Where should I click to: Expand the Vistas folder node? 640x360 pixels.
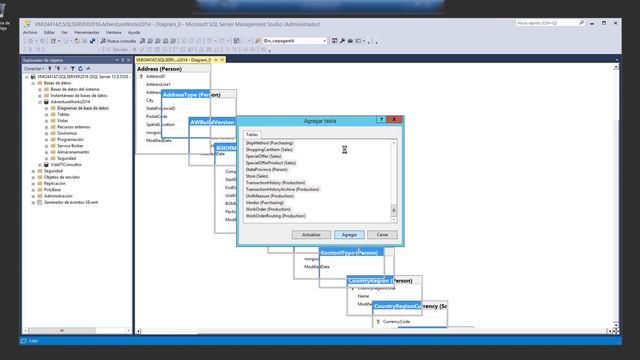[47, 120]
